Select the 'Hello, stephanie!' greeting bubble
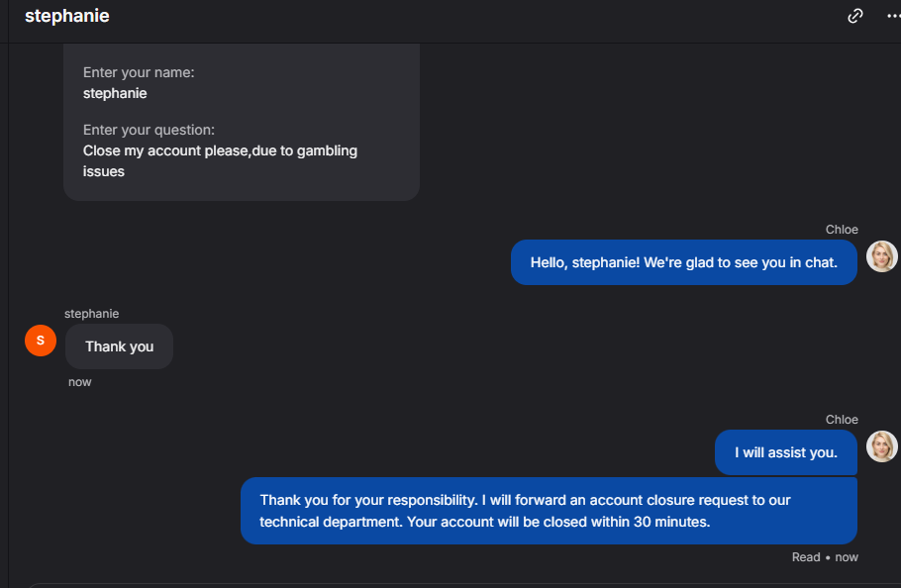This screenshot has height=588, width=901. click(683, 262)
